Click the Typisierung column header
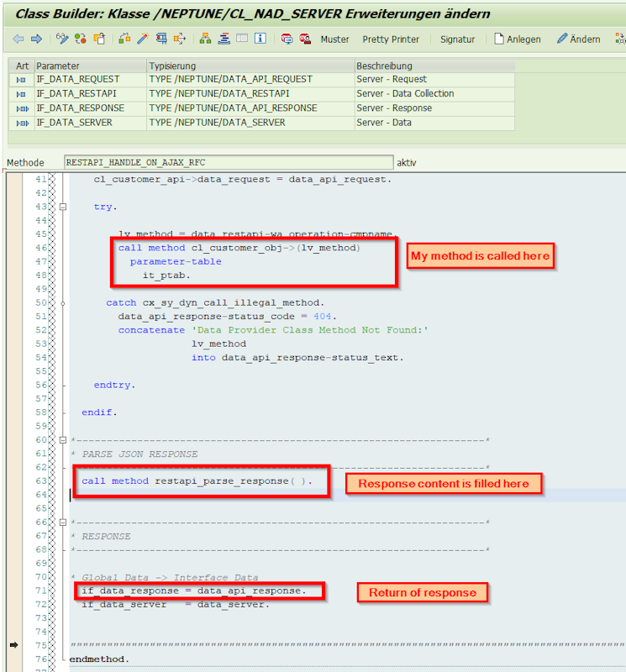The image size is (626, 672). 172,66
